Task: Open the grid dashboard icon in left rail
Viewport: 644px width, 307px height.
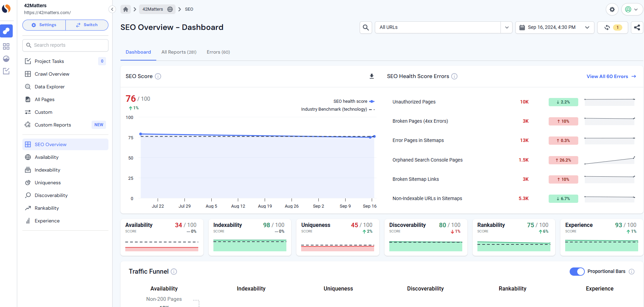Action: (6, 46)
